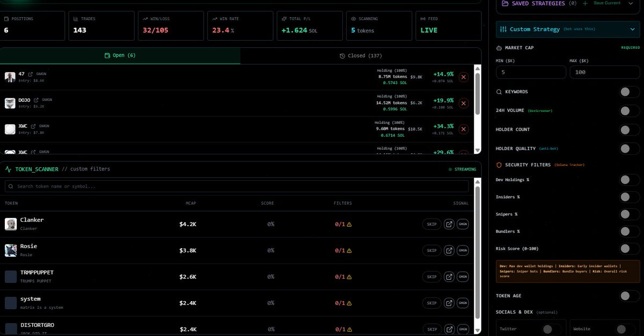
Task: Close the +34.3% XWC position with red X
Action: tap(464, 129)
